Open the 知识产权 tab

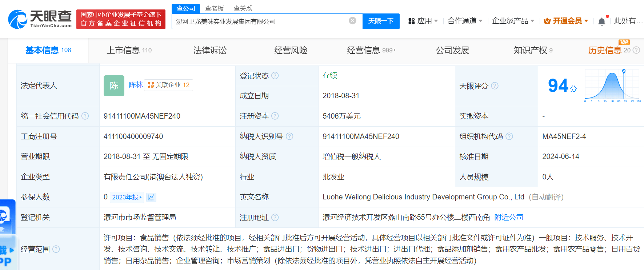(533, 50)
